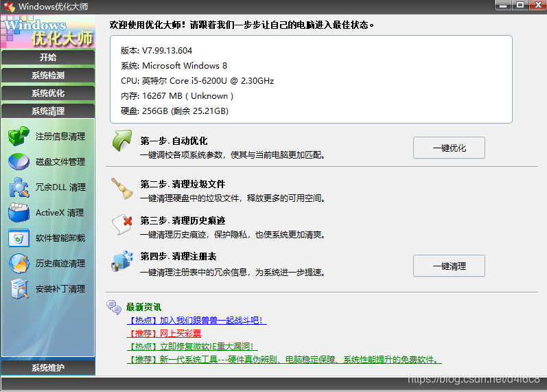
Task: Open the 开始 section
Action: pyautogui.click(x=48, y=57)
